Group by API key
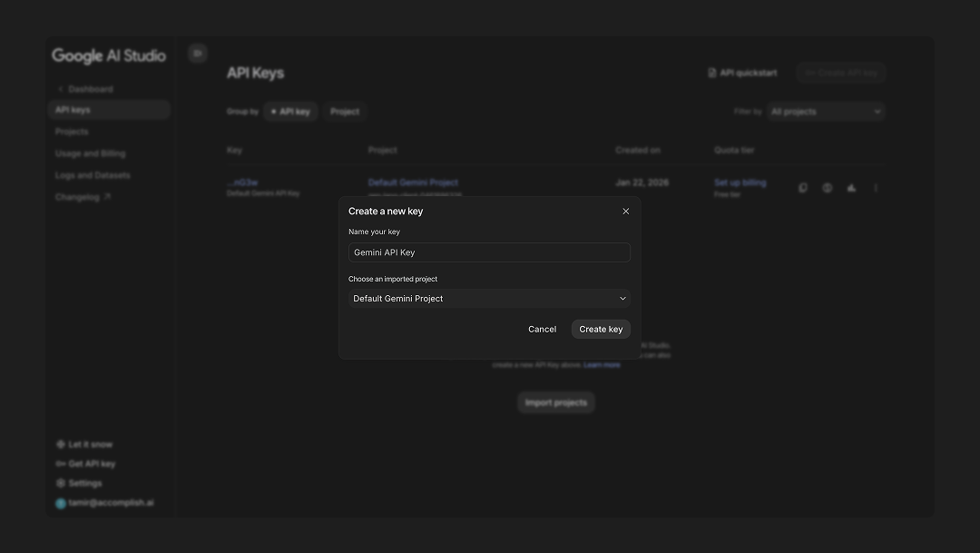 pyautogui.click(x=290, y=112)
